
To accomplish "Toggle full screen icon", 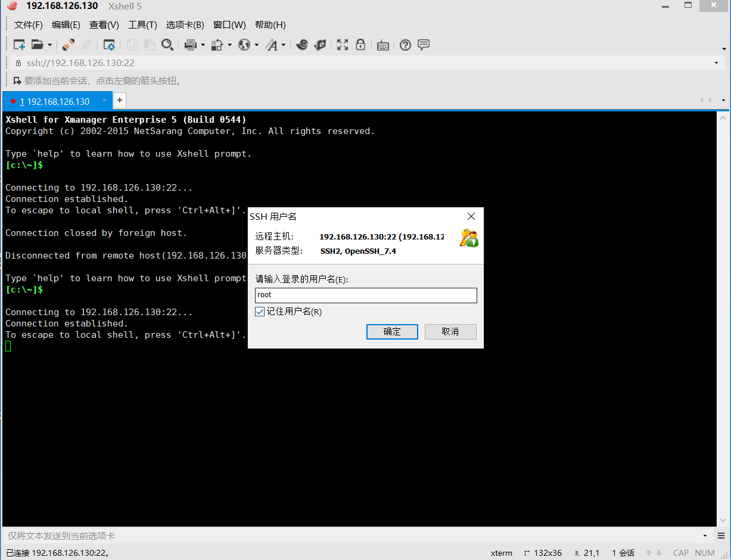I will tap(343, 45).
